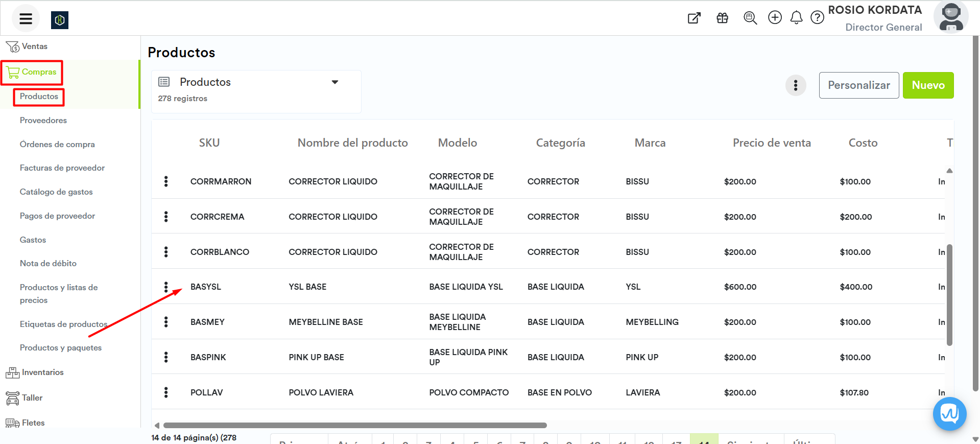Click the global search magnifier icon
980x444 pixels.
pos(750,18)
